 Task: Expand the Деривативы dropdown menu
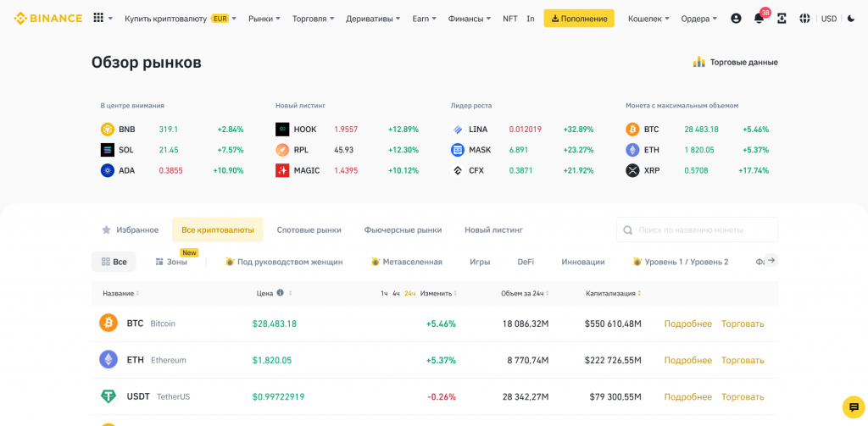tap(374, 19)
